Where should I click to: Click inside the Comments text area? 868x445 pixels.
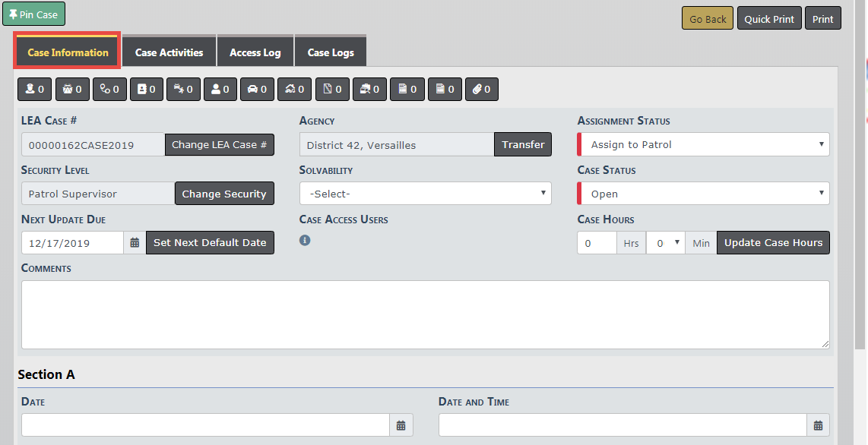point(425,314)
